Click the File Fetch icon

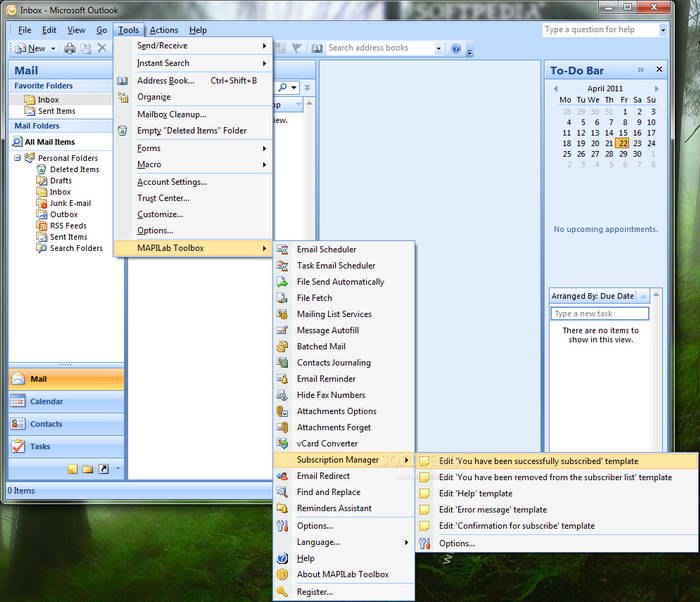pos(282,298)
